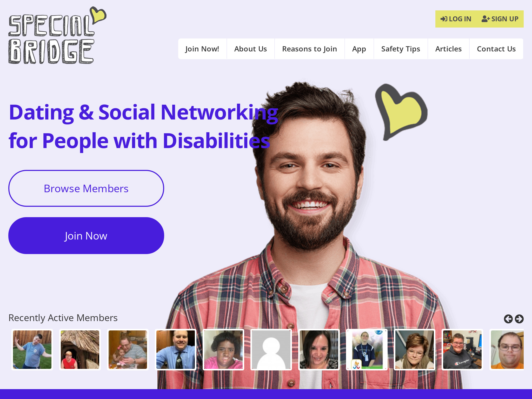Viewport: 532px width, 399px height.
Task: Click the Special Bridge logo
Action: coord(57,35)
